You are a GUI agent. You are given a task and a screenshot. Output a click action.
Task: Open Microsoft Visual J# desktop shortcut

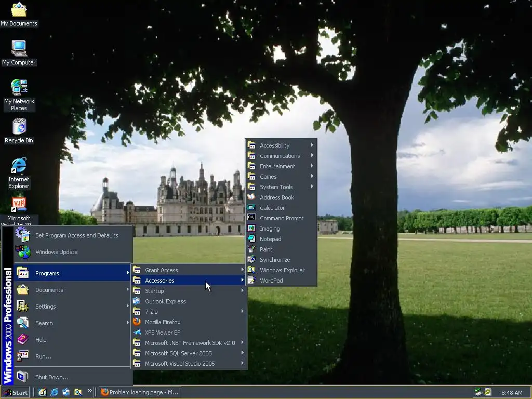(x=19, y=210)
